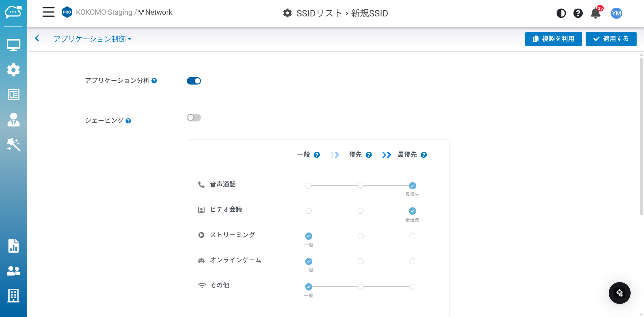Open the YM user account menu
The image size is (644, 317).
pyautogui.click(x=616, y=13)
